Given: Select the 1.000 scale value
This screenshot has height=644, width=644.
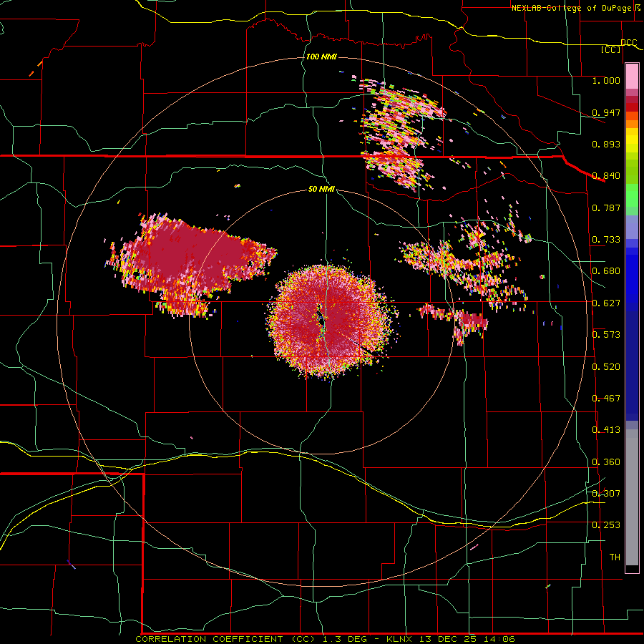Looking at the screenshot, I should point(606,80).
